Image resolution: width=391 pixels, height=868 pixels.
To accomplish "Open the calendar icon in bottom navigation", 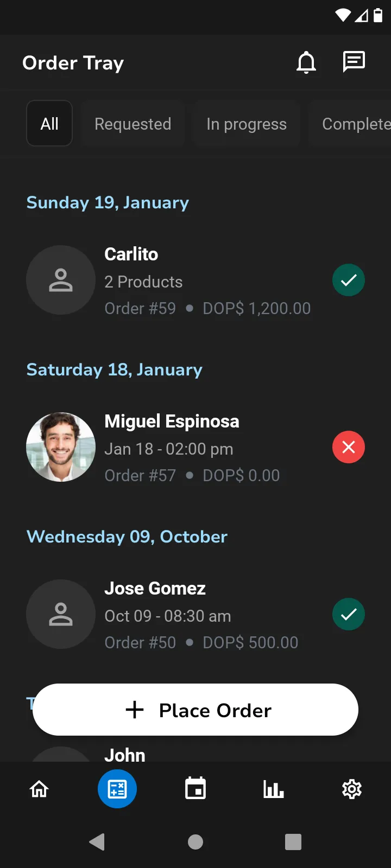I will [x=195, y=789].
